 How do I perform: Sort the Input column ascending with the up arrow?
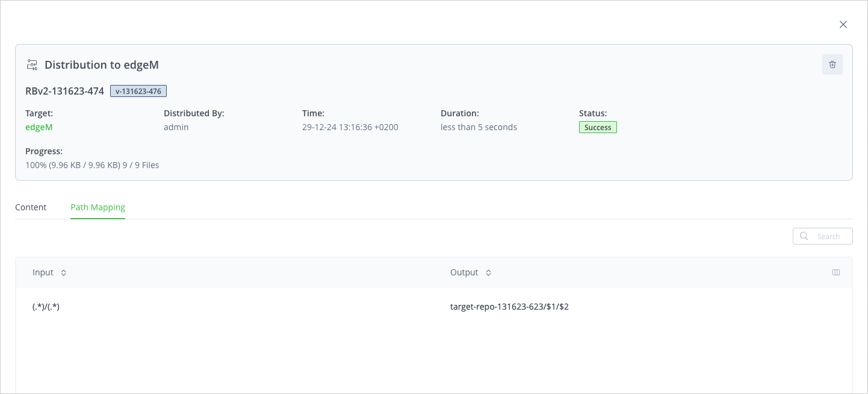point(63,270)
